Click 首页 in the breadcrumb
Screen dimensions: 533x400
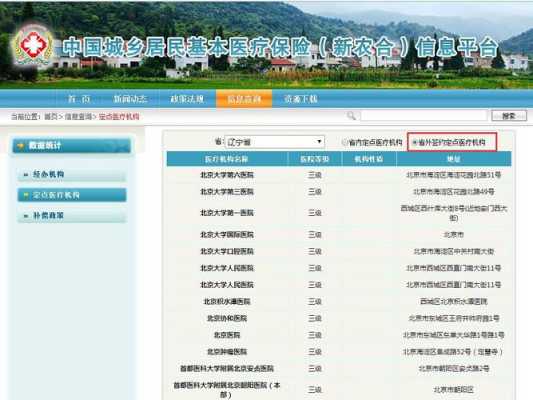(x=51, y=117)
